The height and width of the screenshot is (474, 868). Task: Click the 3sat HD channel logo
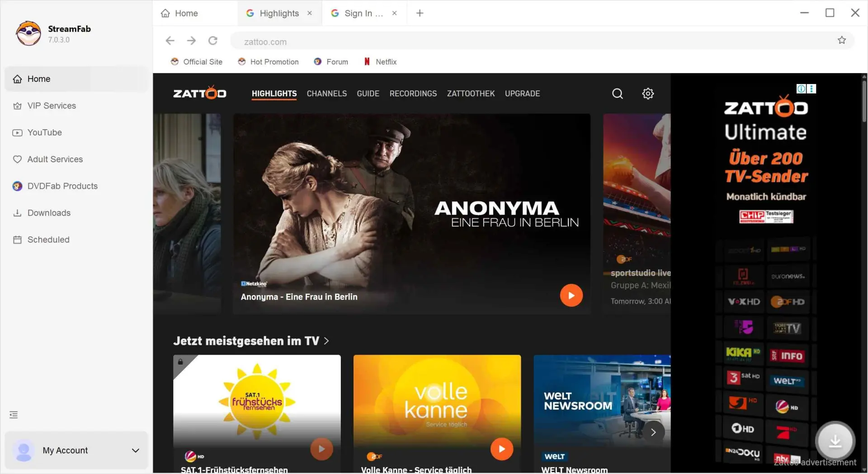point(743,377)
